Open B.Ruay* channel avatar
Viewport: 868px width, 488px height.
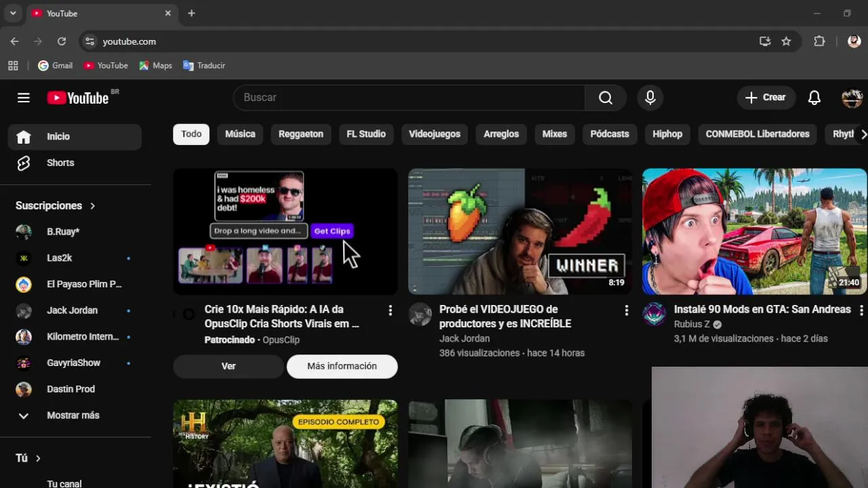(x=24, y=232)
